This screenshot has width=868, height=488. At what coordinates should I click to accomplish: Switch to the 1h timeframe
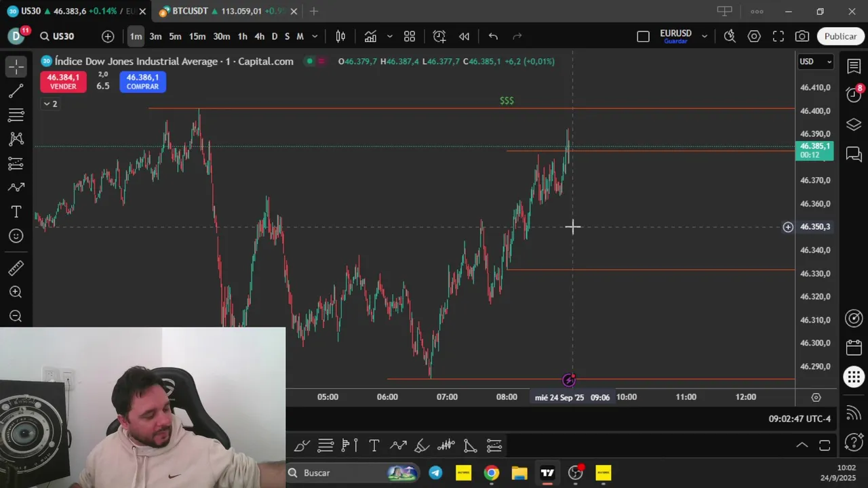click(242, 37)
